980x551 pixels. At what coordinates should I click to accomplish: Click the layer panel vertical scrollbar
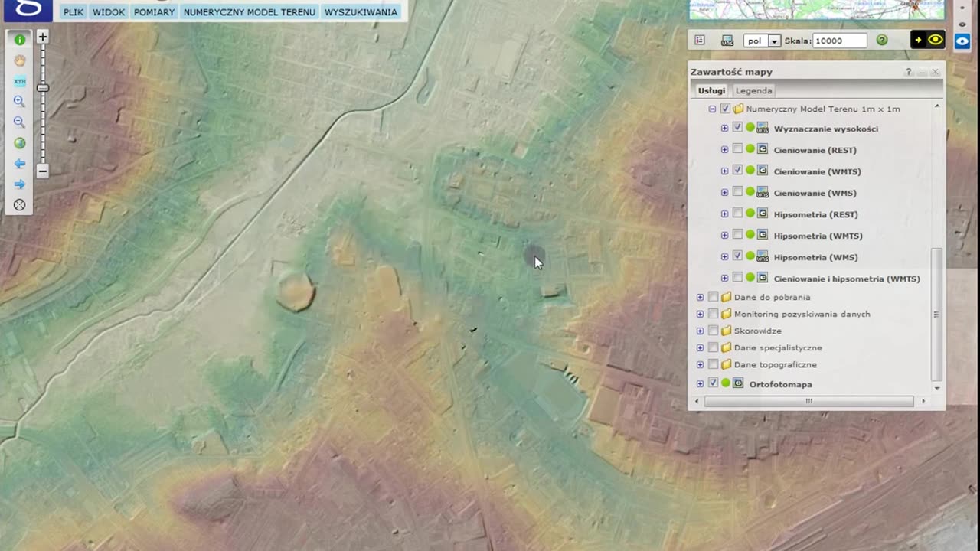(x=936, y=314)
